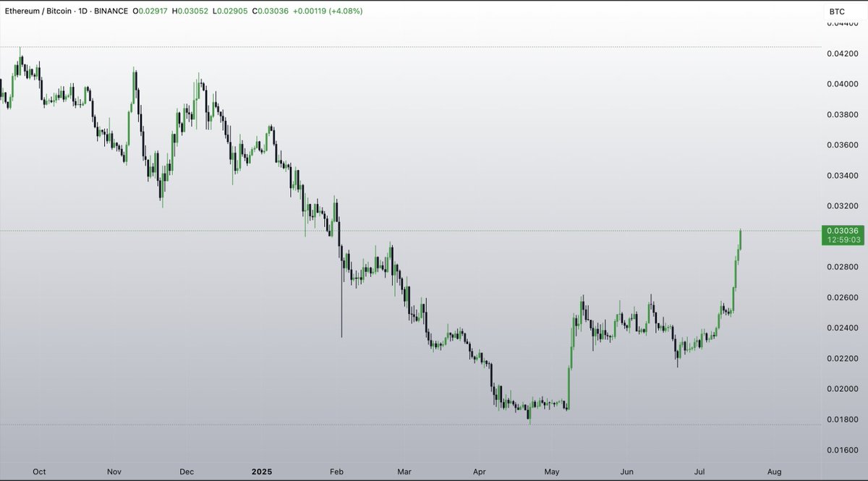
Task: Click the 0.03800 price axis label
Action: [x=843, y=115]
